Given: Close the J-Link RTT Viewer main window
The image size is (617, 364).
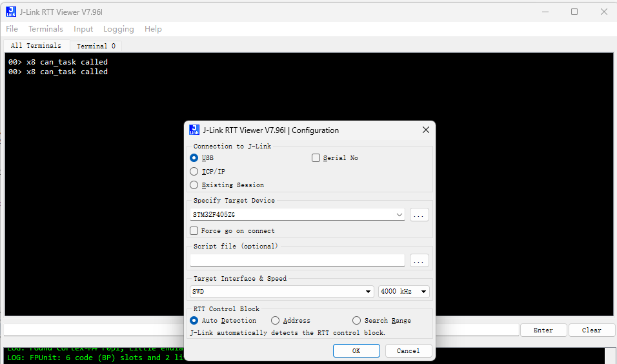Looking at the screenshot, I should (x=604, y=12).
